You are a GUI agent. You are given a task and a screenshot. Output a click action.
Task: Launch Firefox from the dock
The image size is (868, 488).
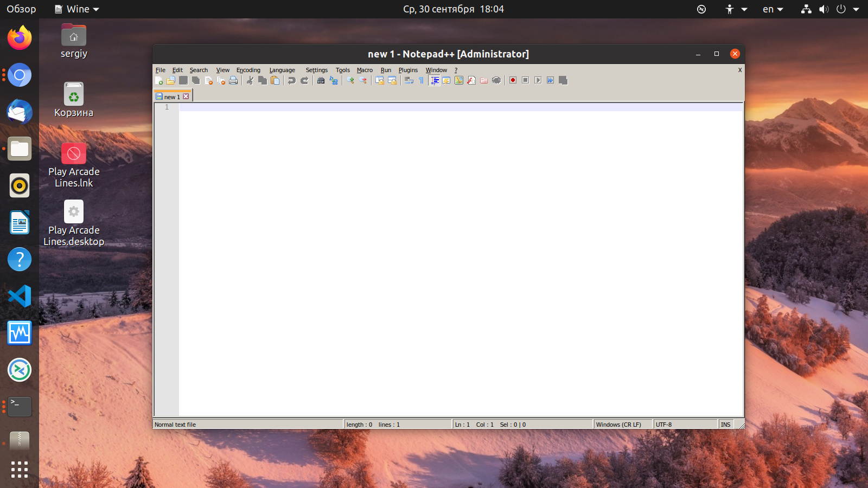[20, 38]
